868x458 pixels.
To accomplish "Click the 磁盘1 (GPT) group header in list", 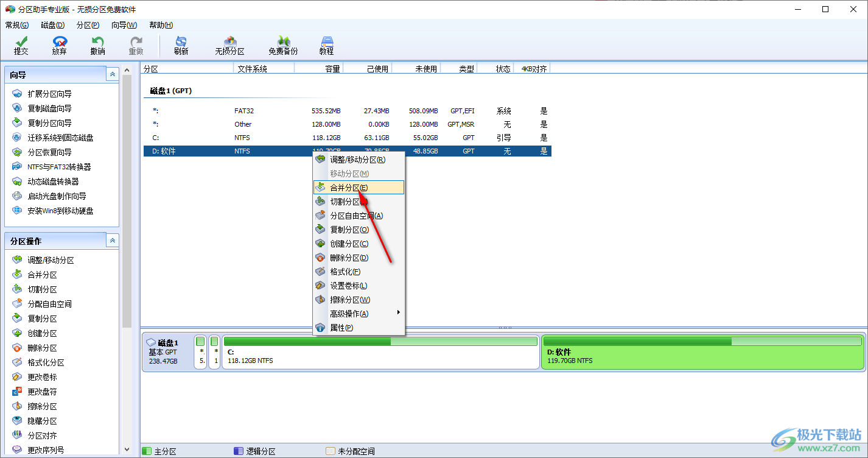I will pos(171,91).
